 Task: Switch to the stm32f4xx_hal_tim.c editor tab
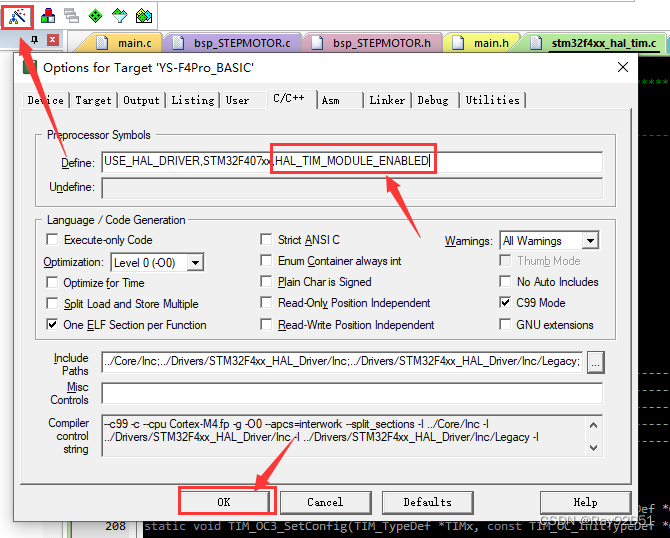tap(594, 43)
